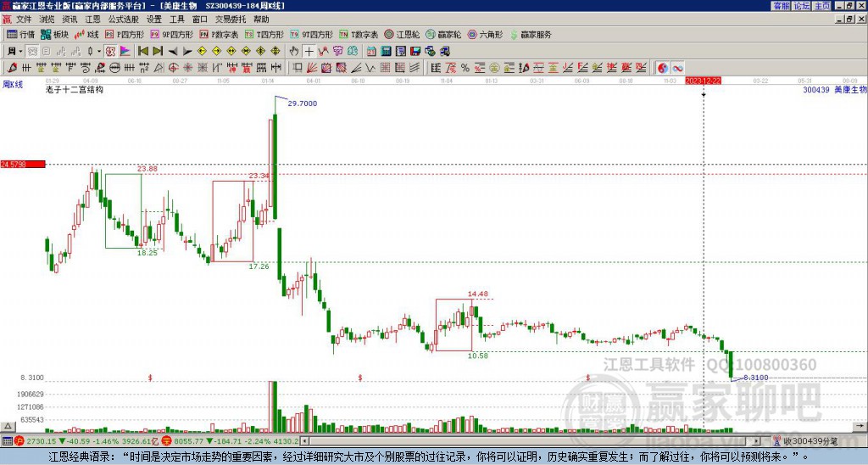Select the zigzag wave line tool
The height and width of the screenshot is (465, 868).
pyautogui.click(x=370, y=68)
